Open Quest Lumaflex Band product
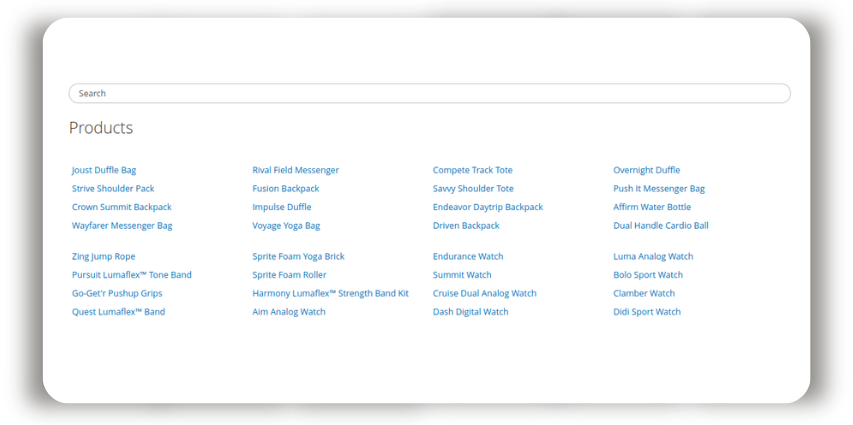Viewport: 853px width, 425px height. [119, 312]
